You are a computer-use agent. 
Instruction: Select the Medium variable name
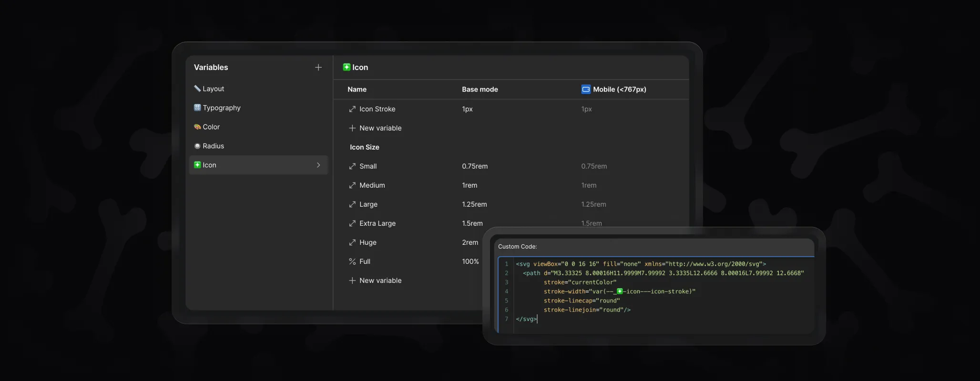pos(372,185)
